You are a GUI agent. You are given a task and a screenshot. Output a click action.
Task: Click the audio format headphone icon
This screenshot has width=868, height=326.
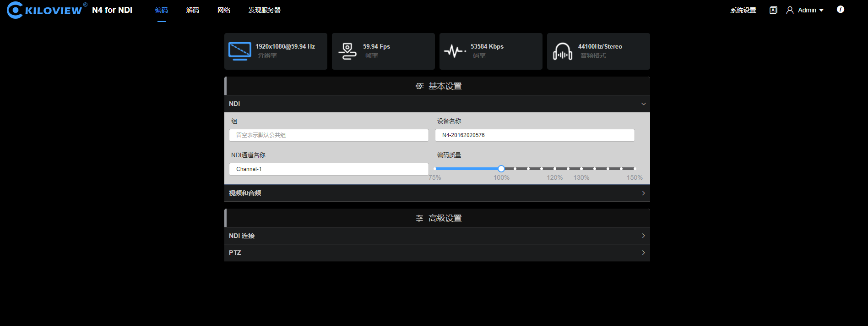[x=563, y=51]
